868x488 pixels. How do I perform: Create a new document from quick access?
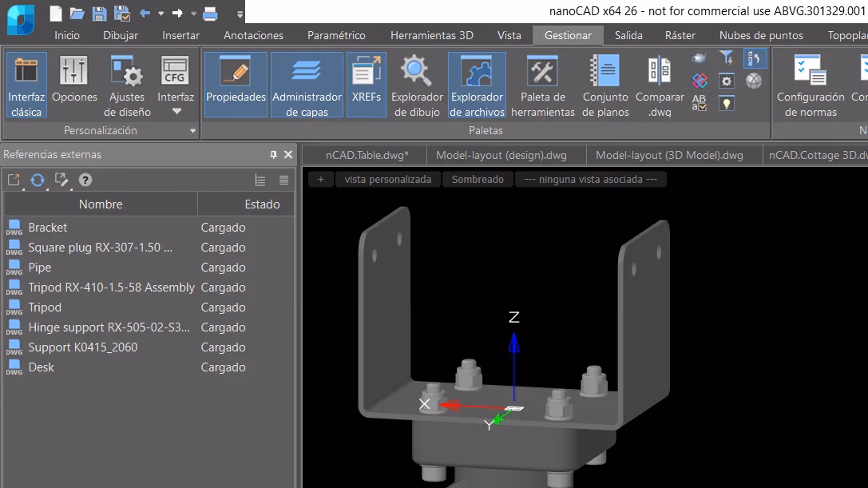tap(55, 14)
